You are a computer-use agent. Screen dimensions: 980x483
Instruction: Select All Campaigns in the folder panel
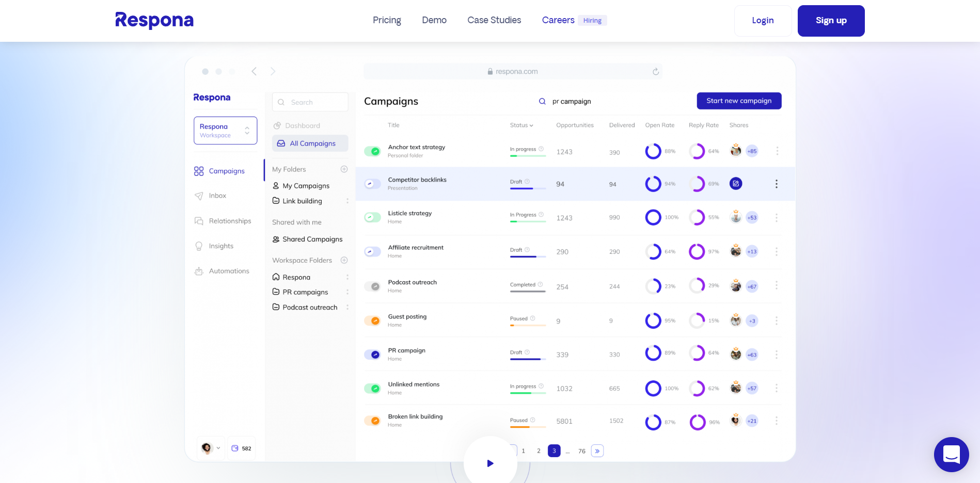pos(310,143)
